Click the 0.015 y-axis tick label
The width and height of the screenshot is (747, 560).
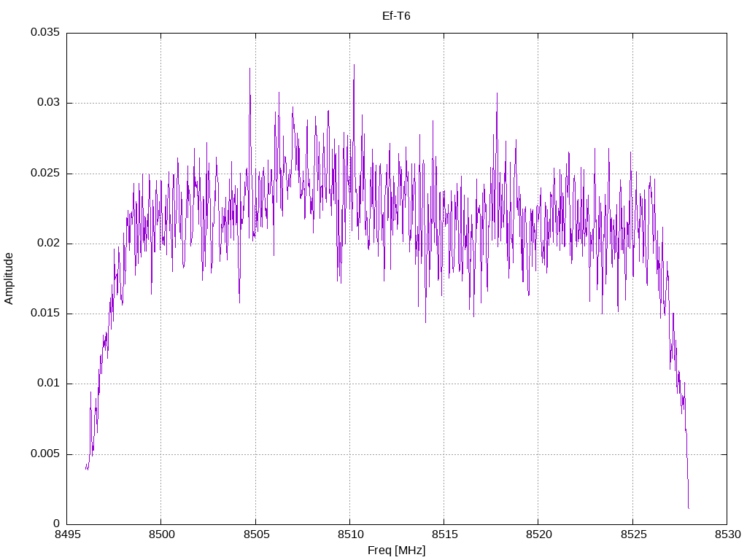pos(45,313)
